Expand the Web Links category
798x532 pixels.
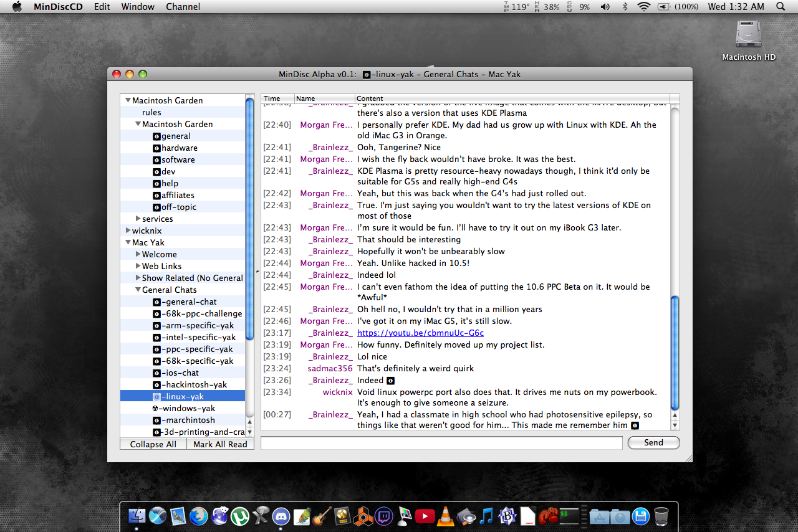(x=138, y=266)
